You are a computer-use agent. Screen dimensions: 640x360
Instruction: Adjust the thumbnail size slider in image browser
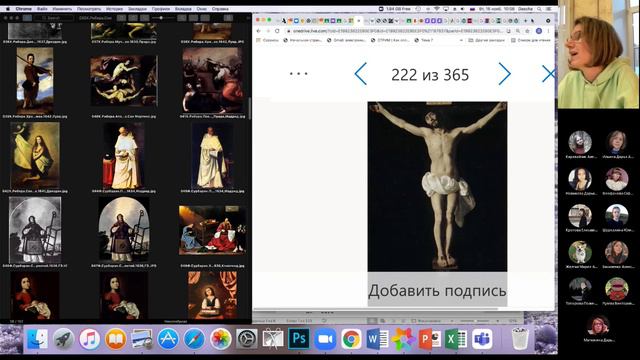click(x=162, y=18)
